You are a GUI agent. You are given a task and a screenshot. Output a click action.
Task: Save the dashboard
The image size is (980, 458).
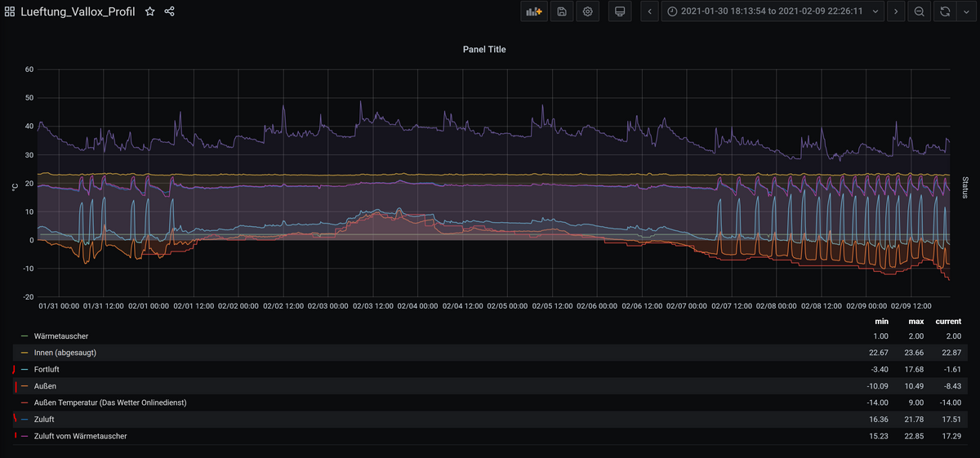562,11
